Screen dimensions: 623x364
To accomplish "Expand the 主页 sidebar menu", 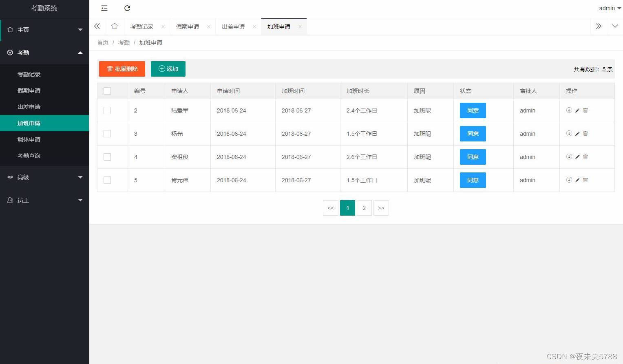I will 44,30.
